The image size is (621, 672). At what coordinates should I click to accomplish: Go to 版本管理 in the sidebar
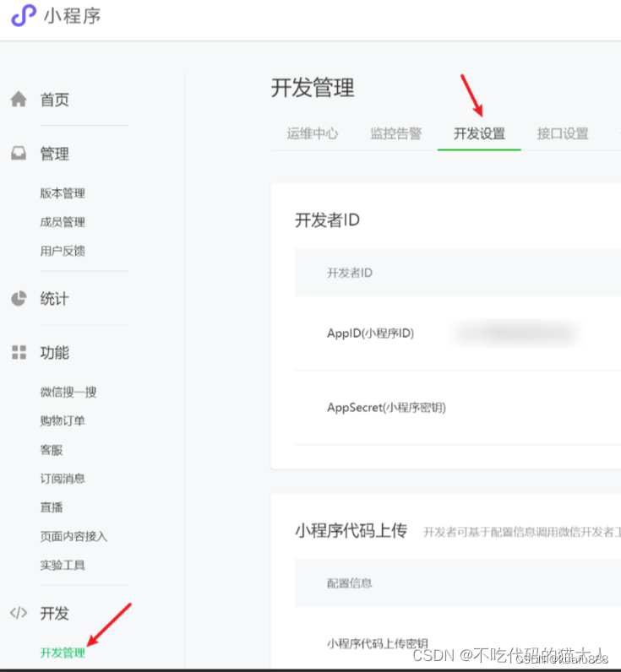coord(63,193)
